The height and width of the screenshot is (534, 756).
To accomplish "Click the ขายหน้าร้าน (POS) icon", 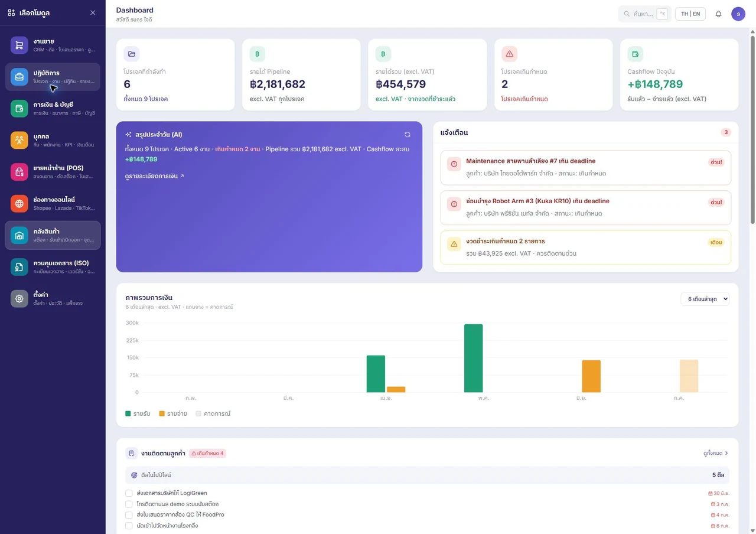I will coord(19,172).
